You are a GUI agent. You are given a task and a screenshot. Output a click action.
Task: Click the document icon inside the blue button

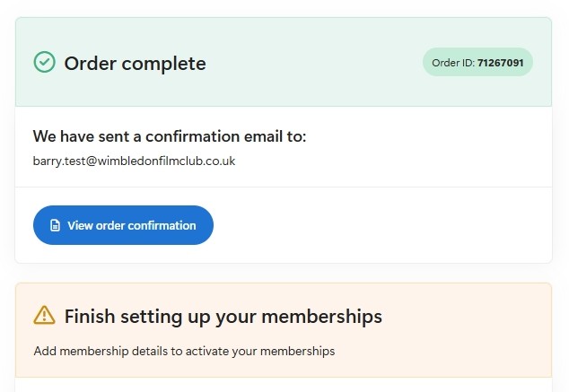(55, 226)
